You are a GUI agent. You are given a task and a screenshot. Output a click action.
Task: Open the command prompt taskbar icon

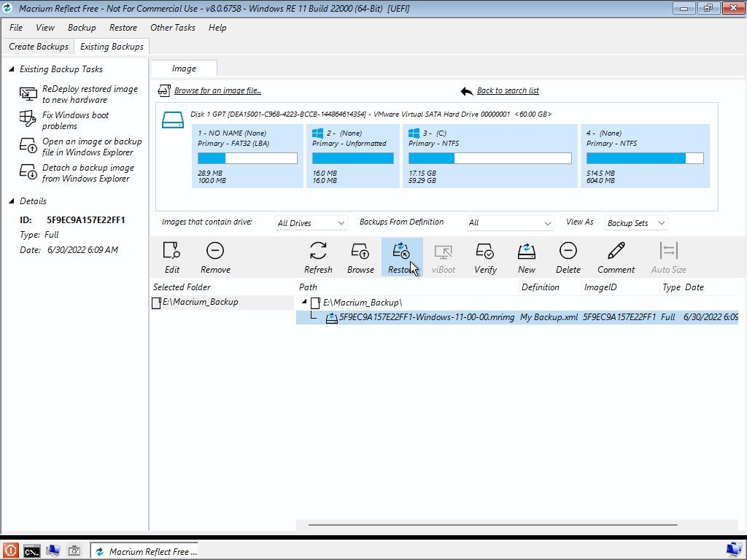coord(32,551)
